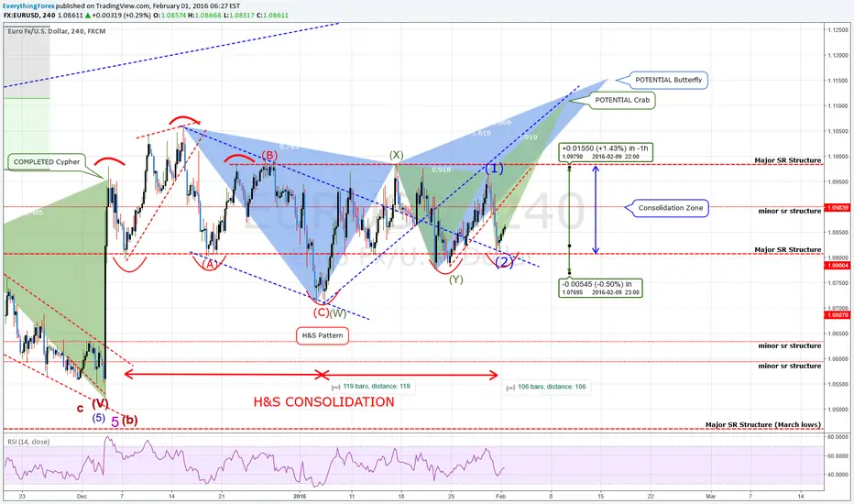This screenshot has height=504, width=854.
Task: Select the blue (2) wave label
Action: (x=504, y=262)
